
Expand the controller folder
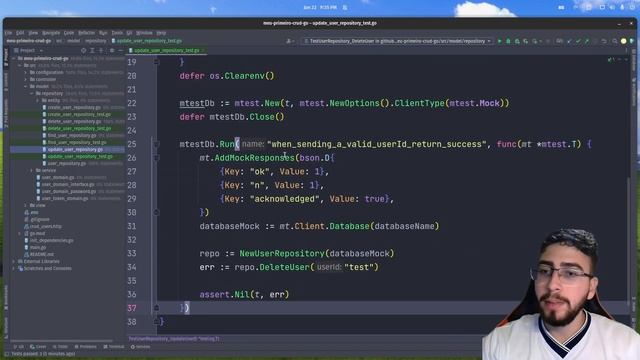pos(26,79)
